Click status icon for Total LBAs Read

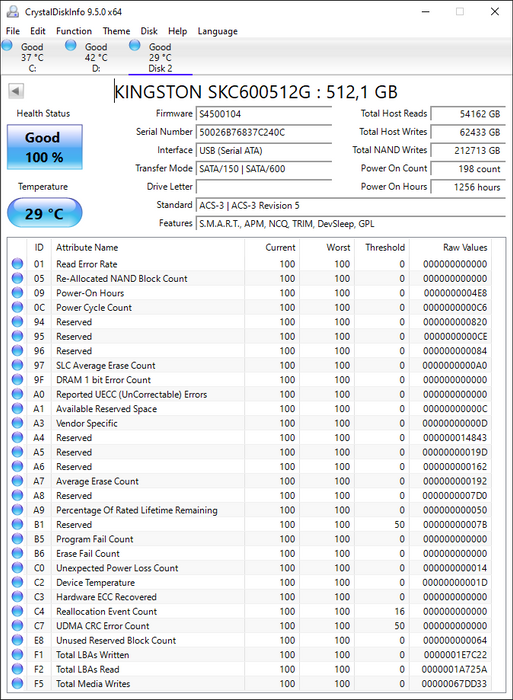click(x=17, y=669)
